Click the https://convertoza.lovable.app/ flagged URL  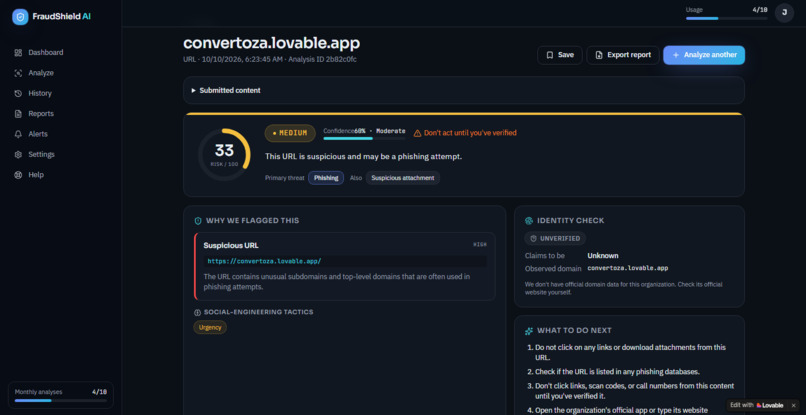[264, 261]
